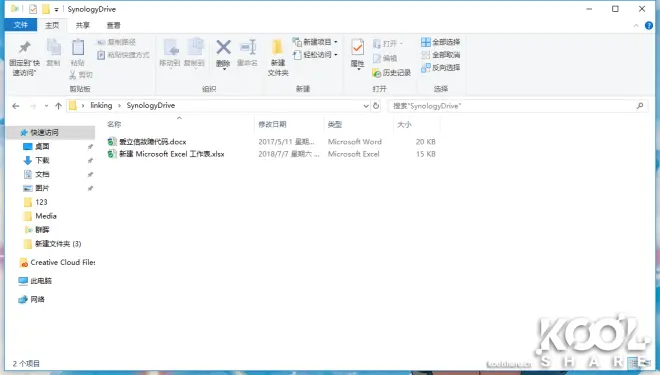This screenshot has height=375, width=660.
Task: Open the Easy access dropdown
Action: tap(315, 55)
